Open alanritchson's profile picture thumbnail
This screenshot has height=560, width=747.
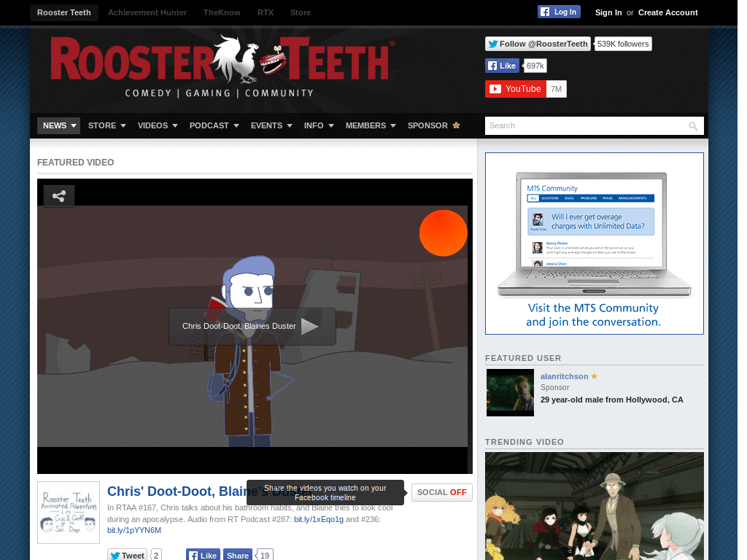point(510,393)
